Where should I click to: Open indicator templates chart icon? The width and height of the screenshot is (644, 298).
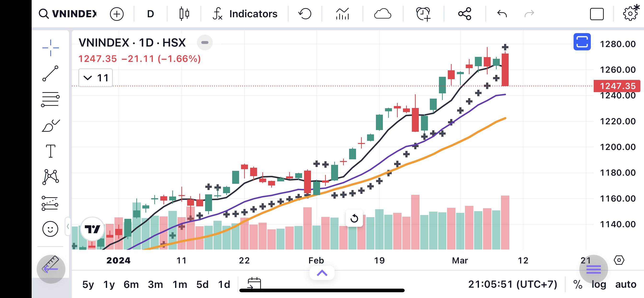point(342,14)
